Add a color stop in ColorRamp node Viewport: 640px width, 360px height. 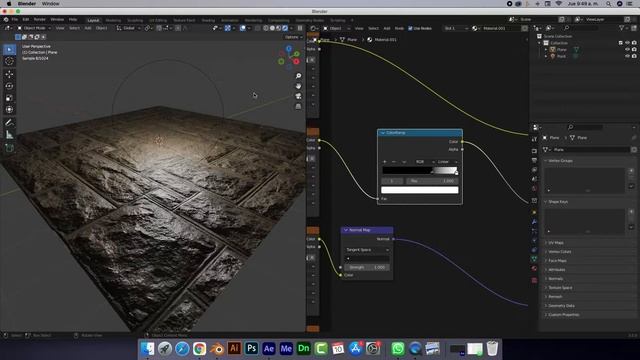[385, 162]
